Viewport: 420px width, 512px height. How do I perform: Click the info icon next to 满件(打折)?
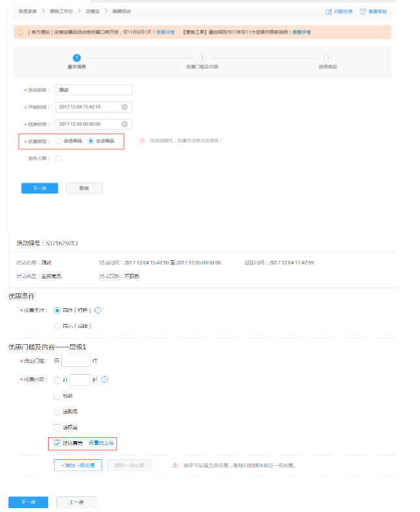tap(98, 310)
